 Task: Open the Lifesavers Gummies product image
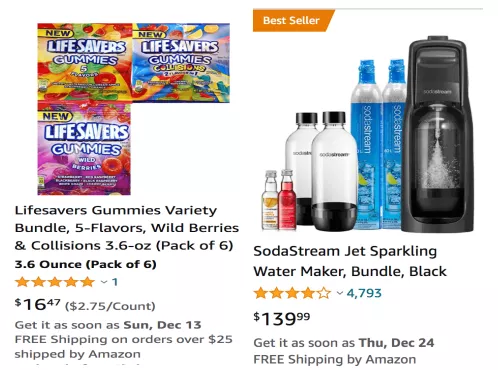click(x=133, y=109)
